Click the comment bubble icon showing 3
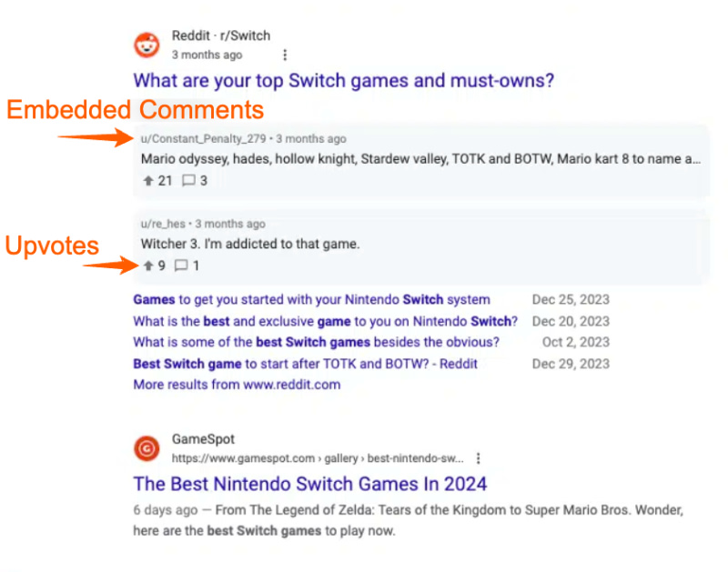Viewport: 728px width, 572px height. tap(188, 180)
